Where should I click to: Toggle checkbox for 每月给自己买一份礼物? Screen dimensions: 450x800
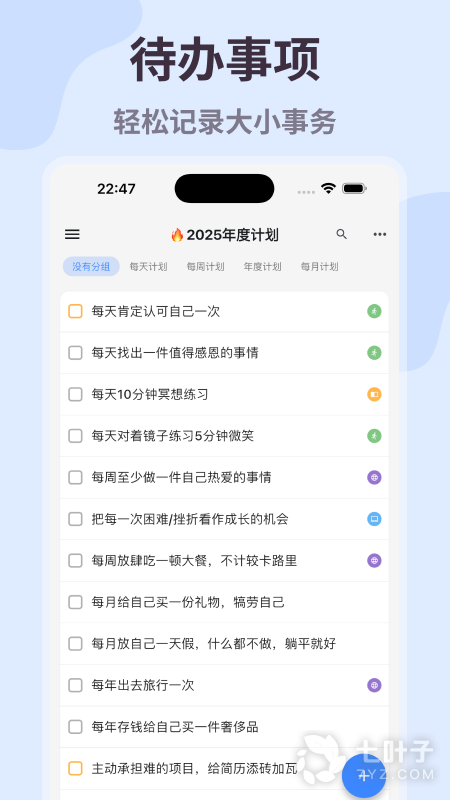[76, 602]
